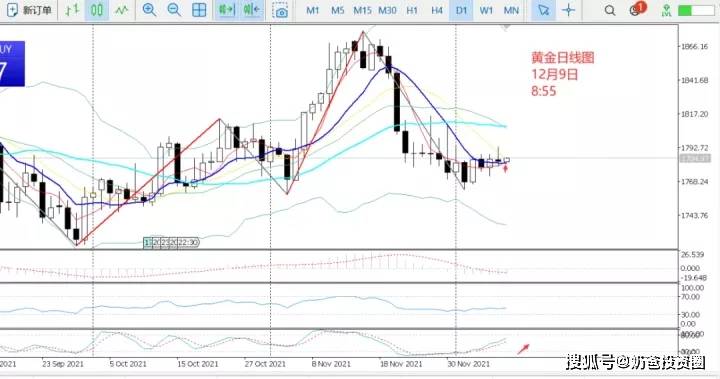The width and height of the screenshot is (720, 379).
Task: Click the 22:30 time tag on chart
Action: point(188,243)
